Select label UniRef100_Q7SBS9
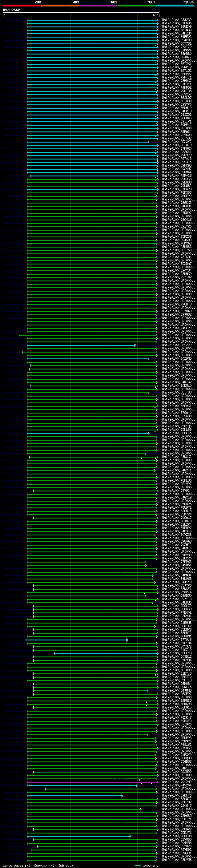This screenshot has height=868, width=197. pyautogui.click(x=177, y=748)
